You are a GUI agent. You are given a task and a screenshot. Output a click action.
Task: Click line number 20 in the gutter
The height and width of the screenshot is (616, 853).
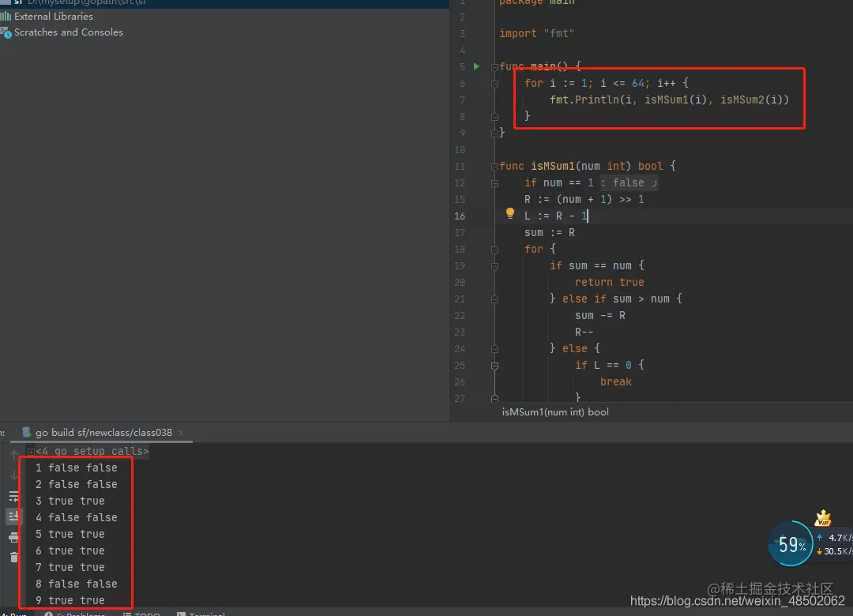[460, 283]
